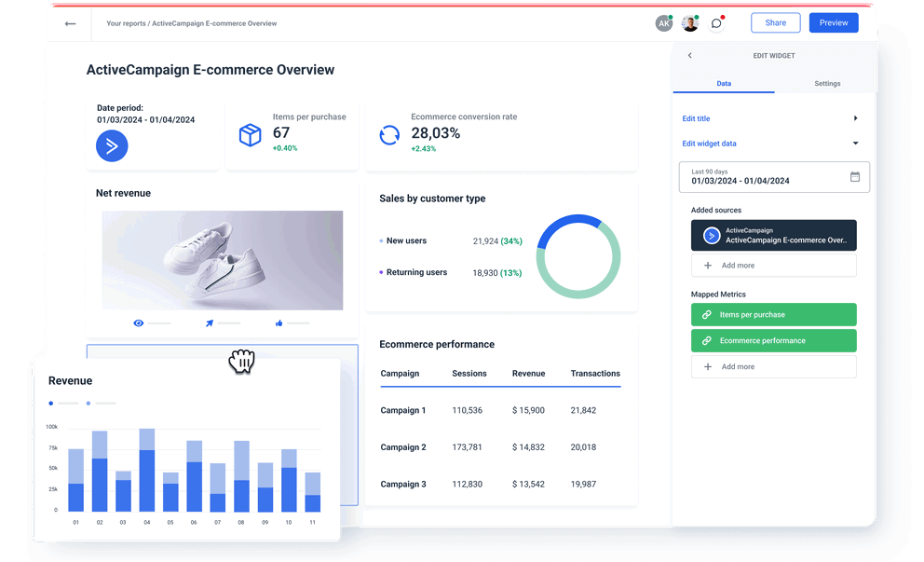
Task: Click Add more under Mapped Metrics
Action: (x=773, y=366)
